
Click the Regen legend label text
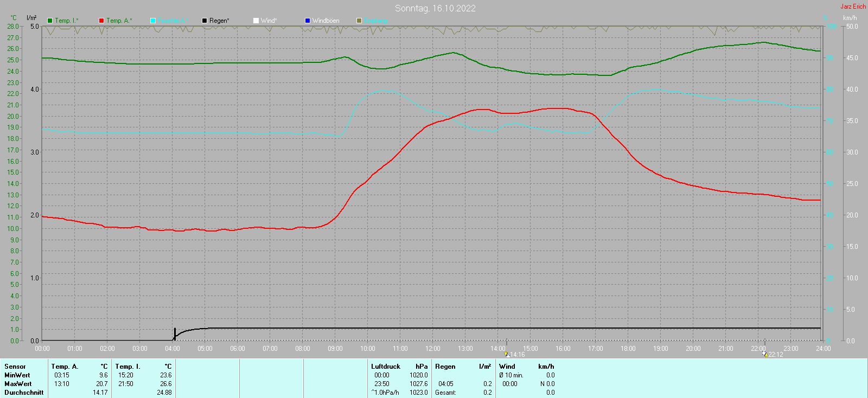coord(219,21)
